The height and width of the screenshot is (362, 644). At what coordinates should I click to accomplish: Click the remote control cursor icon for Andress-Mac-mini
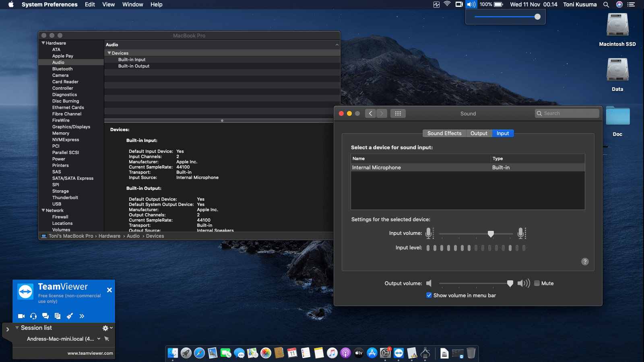click(x=107, y=339)
